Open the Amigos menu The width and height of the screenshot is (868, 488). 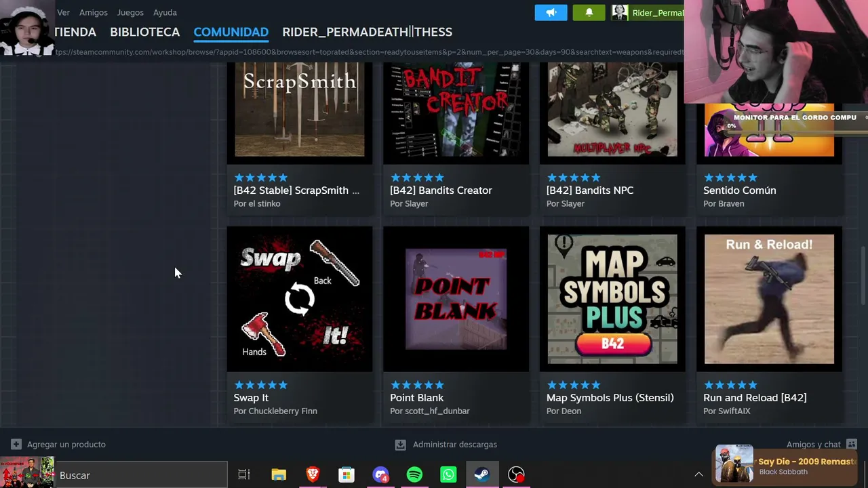point(94,12)
